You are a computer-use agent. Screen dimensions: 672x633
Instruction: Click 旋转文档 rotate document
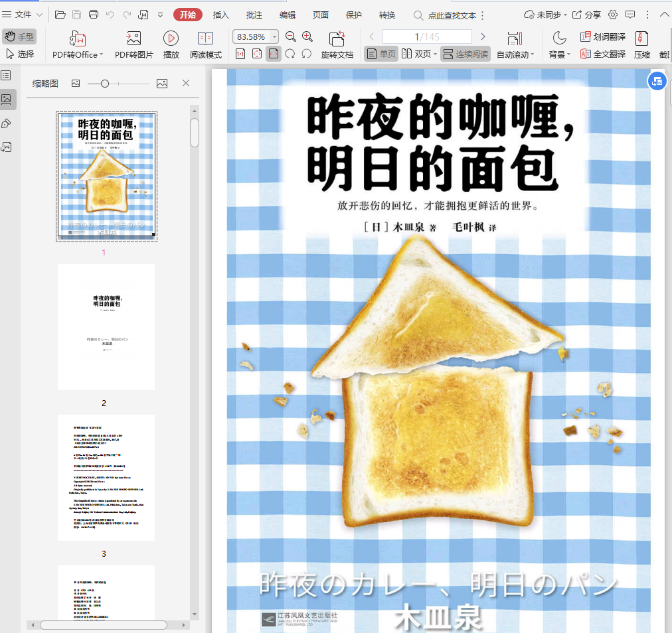337,44
